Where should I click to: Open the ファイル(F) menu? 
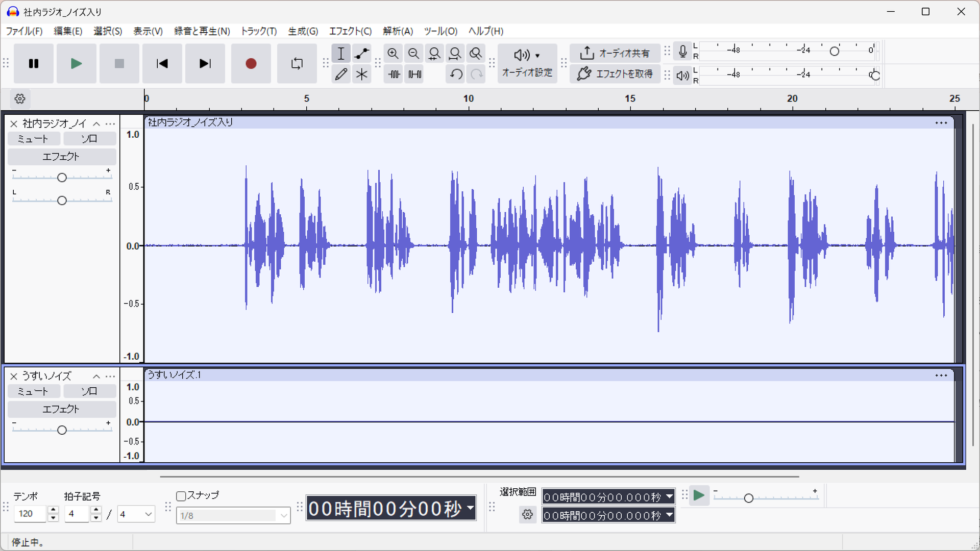pos(24,31)
